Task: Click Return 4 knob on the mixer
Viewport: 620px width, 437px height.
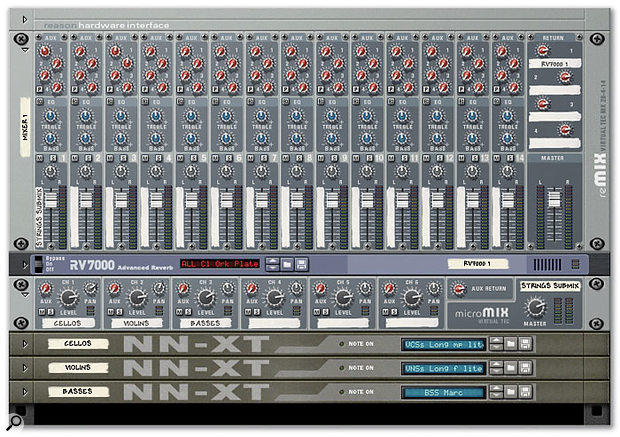Action: (x=565, y=129)
